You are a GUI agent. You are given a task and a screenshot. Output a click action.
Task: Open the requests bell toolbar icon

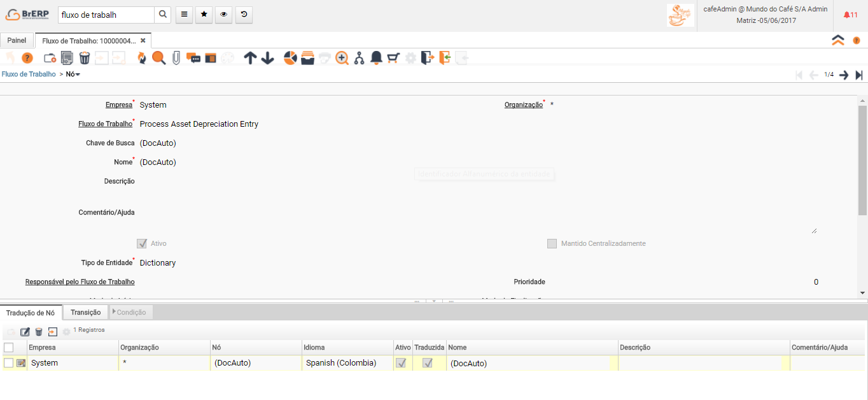pyautogui.click(x=376, y=58)
